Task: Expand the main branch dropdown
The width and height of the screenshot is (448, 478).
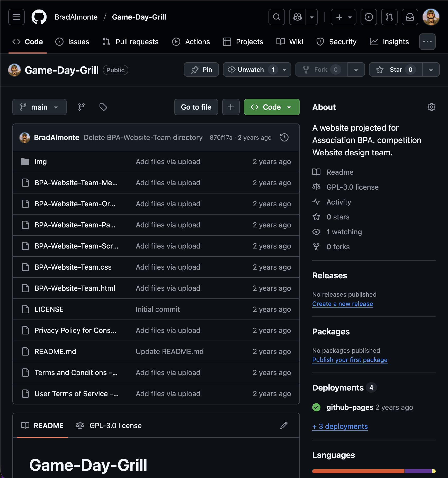Action: 39,107
